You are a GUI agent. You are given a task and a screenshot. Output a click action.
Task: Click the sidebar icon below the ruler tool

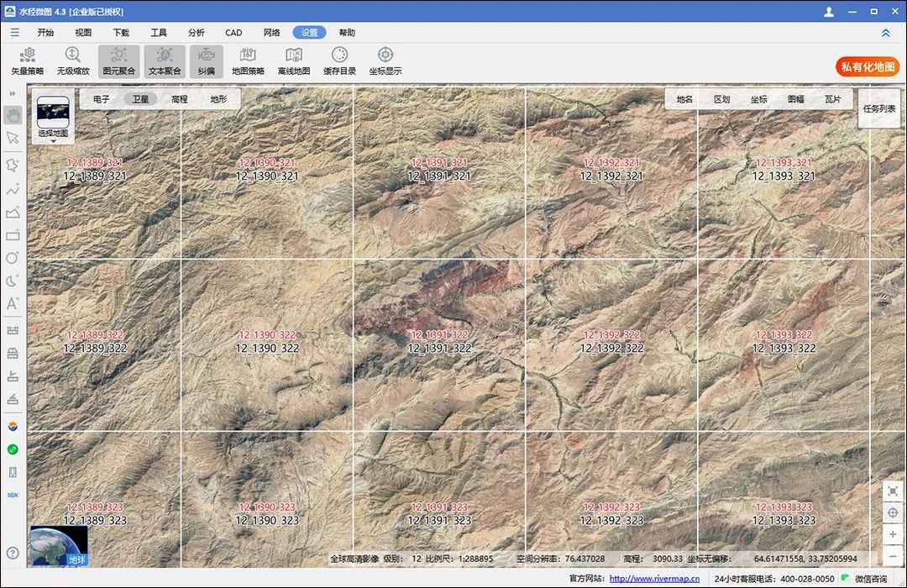coord(13,353)
